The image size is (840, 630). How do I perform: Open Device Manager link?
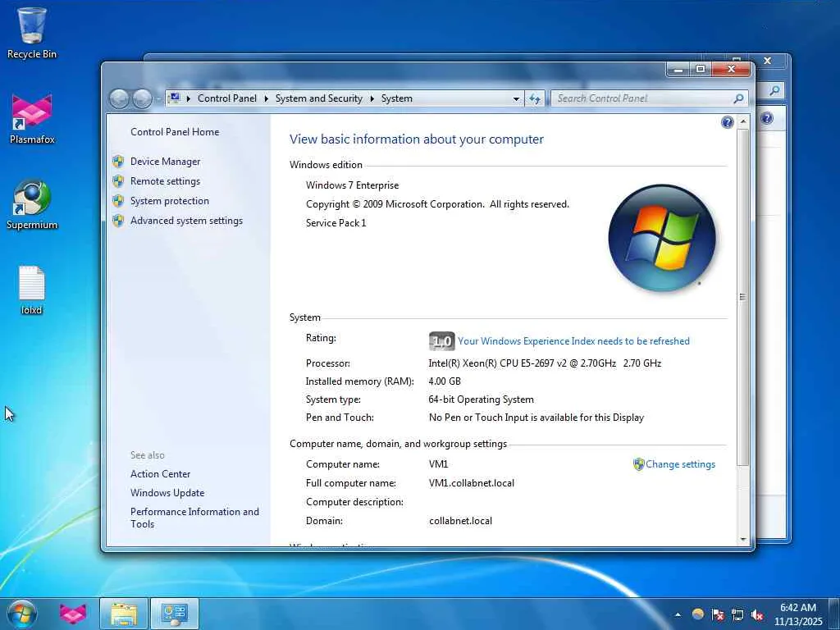[x=166, y=162]
